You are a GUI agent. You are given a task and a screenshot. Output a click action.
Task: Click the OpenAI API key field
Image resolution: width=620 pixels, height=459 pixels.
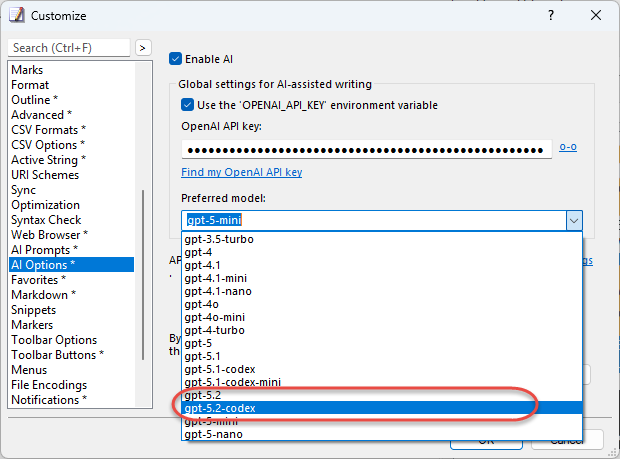coord(366,150)
